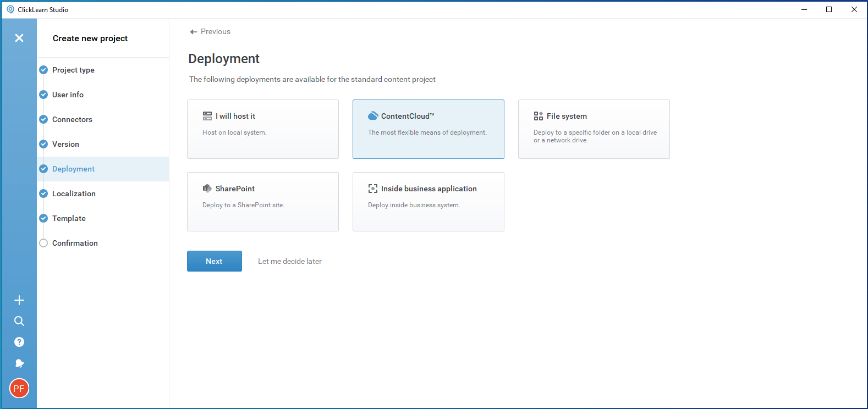Click 'Deploy to a SharePoint site.' text

coord(243,205)
